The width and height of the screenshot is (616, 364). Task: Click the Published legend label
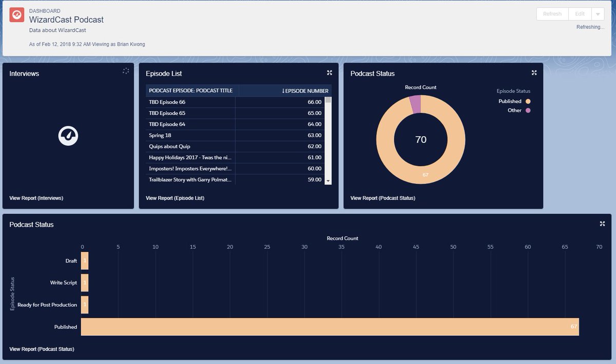coord(510,102)
